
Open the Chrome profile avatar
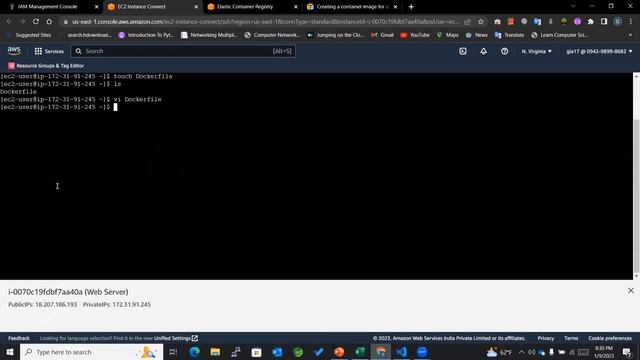(618, 22)
